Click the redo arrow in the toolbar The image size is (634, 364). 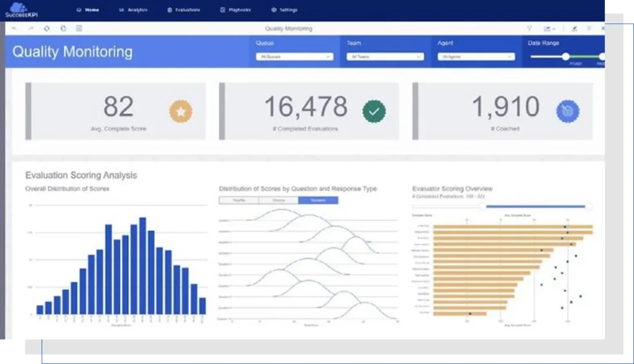(x=31, y=28)
